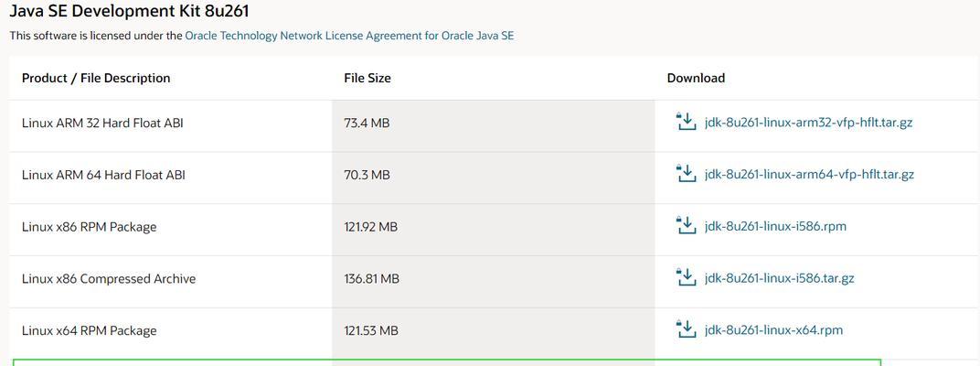This screenshot has height=366, width=980.
Task: Click the File Size column header
Action: click(367, 78)
